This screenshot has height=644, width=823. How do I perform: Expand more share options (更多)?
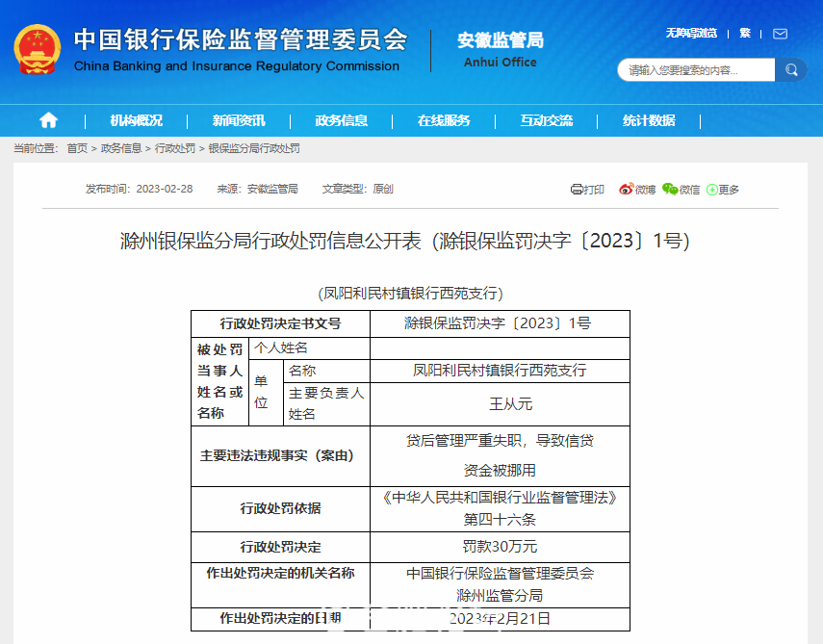point(723,190)
